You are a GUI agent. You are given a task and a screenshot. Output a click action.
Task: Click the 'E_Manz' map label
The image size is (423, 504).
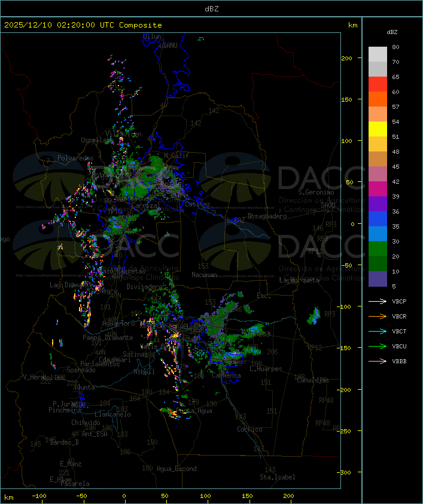[x=71, y=464]
